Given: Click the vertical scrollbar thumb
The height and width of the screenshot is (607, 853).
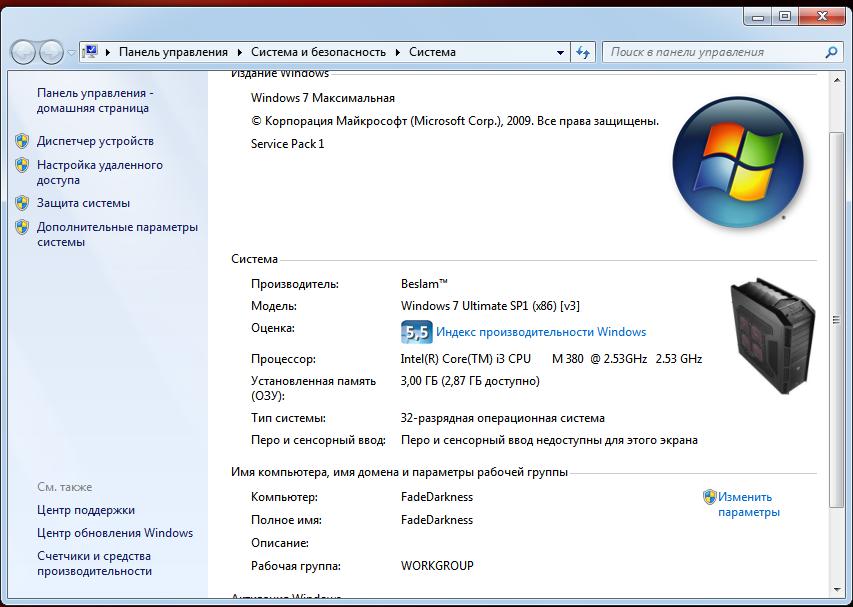Looking at the screenshot, I should (837, 320).
